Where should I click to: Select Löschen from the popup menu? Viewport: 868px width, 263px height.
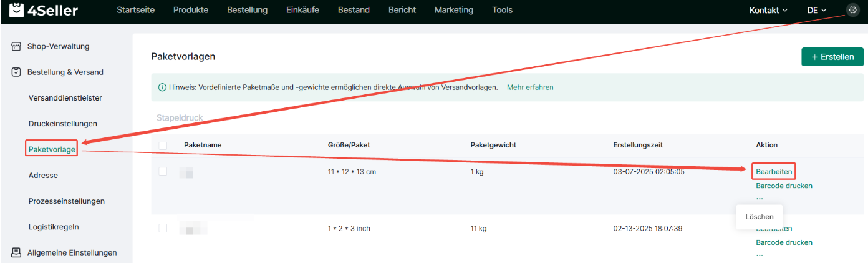(759, 217)
